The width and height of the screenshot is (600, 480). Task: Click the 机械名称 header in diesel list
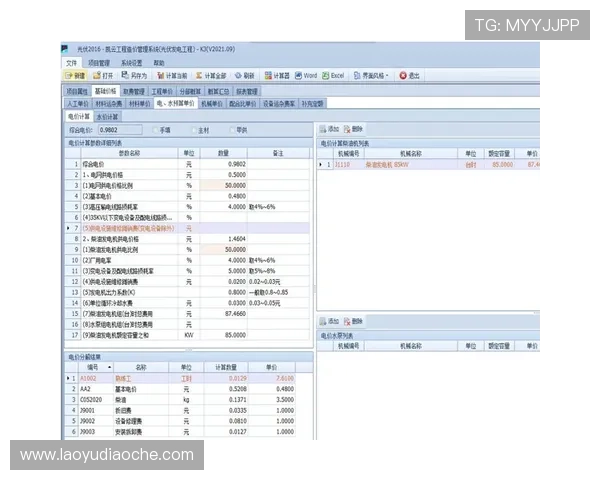(x=411, y=154)
